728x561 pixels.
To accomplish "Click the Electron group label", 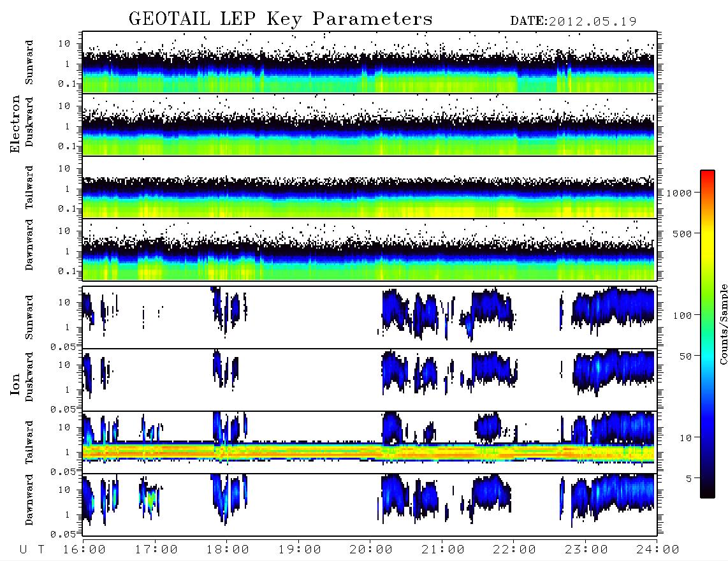I will 15,124.
